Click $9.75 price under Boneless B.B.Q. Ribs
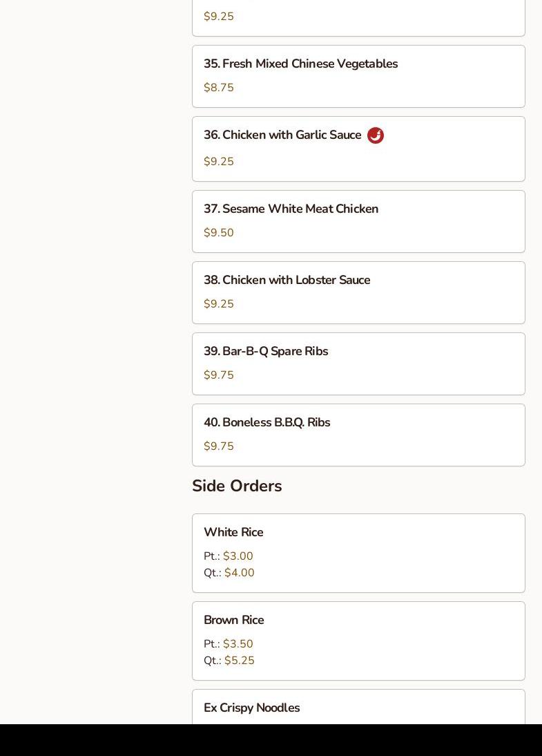Image resolution: width=542 pixels, height=756 pixels. [219, 446]
